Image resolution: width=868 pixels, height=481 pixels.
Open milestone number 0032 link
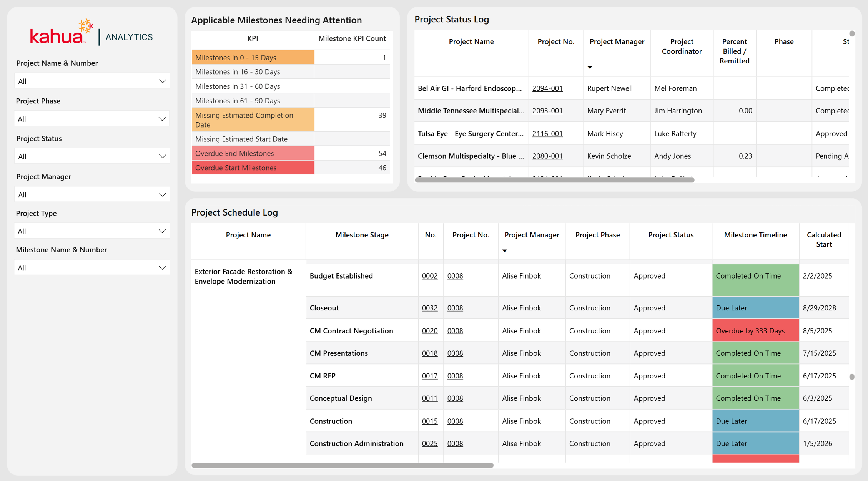pos(430,308)
